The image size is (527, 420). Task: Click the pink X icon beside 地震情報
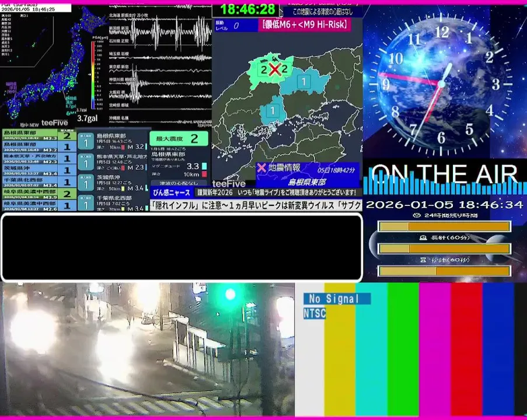coord(262,167)
